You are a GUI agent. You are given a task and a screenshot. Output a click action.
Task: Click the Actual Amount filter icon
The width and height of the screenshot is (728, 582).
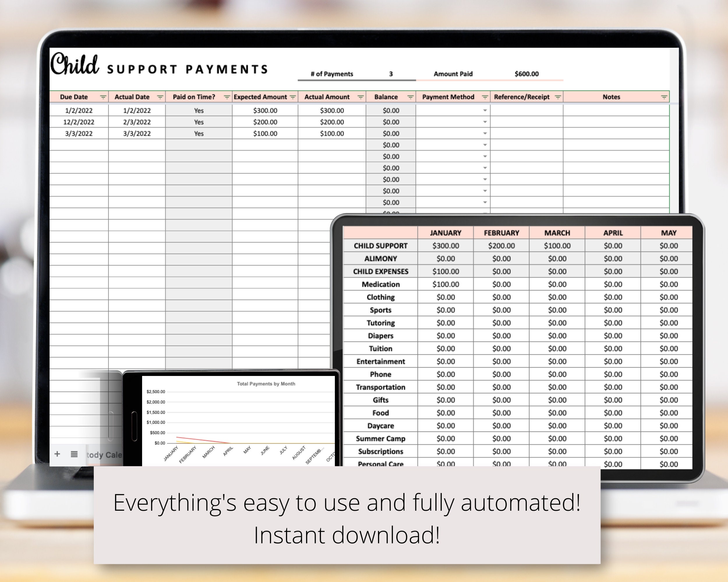click(x=360, y=97)
